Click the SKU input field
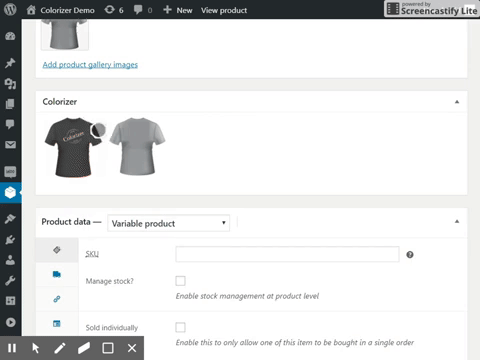 click(287, 254)
